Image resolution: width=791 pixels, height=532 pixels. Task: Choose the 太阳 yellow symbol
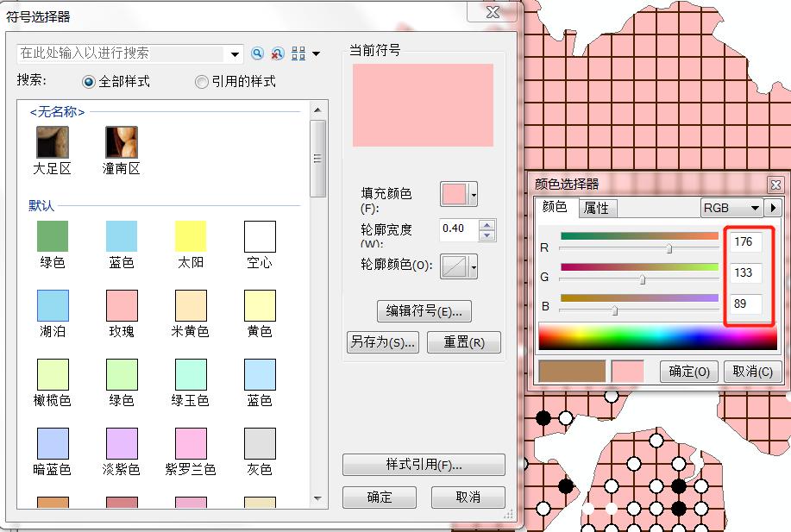tap(191, 236)
